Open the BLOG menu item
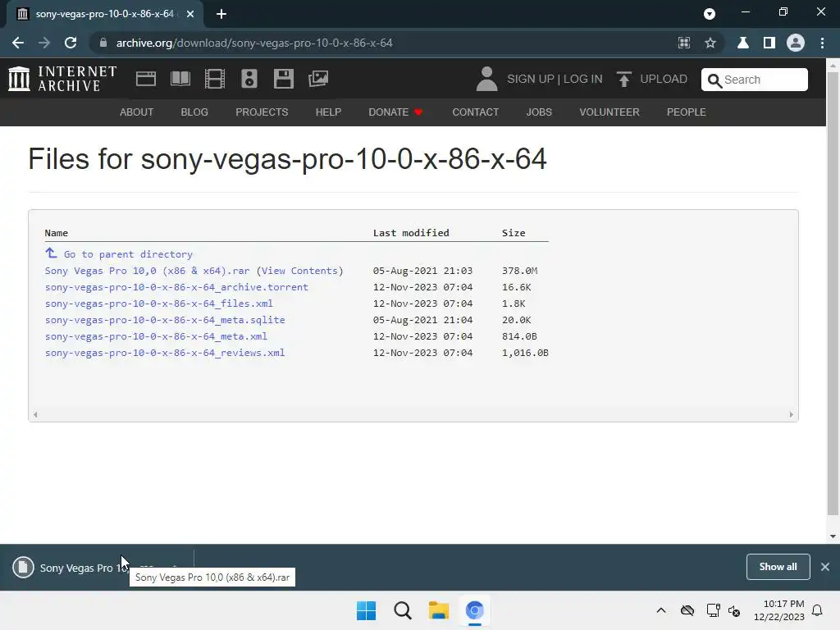Image resolution: width=840 pixels, height=630 pixels. tap(194, 112)
